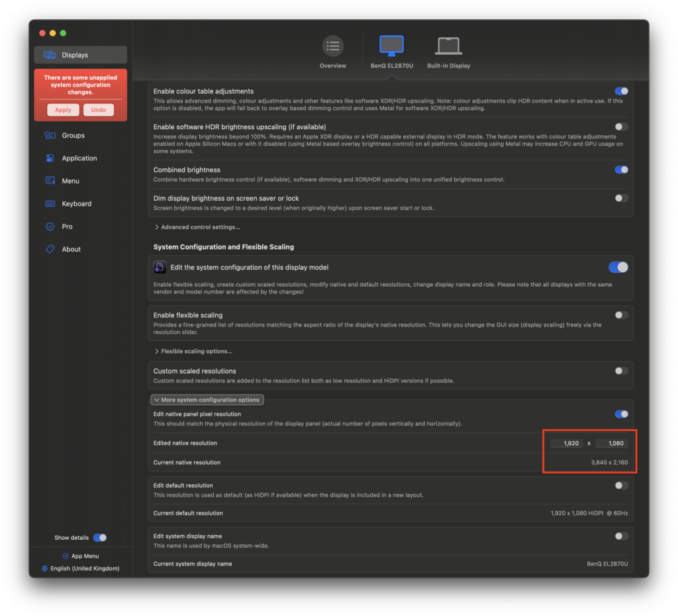Disable colour table adjustments toggle
Screen dimensions: 678x616
coord(621,91)
